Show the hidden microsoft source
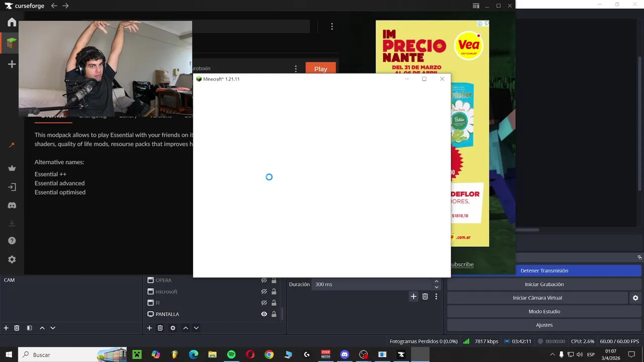 [x=264, y=292]
